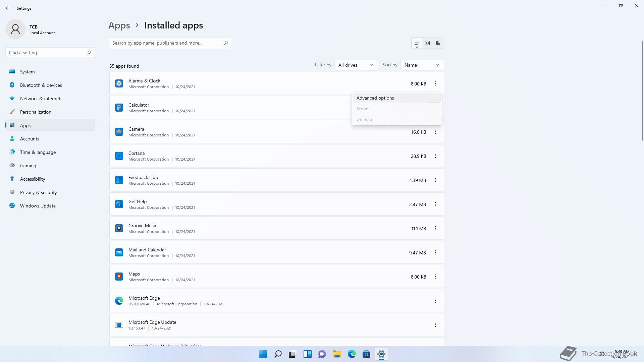644x362 pixels.
Task: Click the Mail and Calendar app icon
Action: pos(119,252)
